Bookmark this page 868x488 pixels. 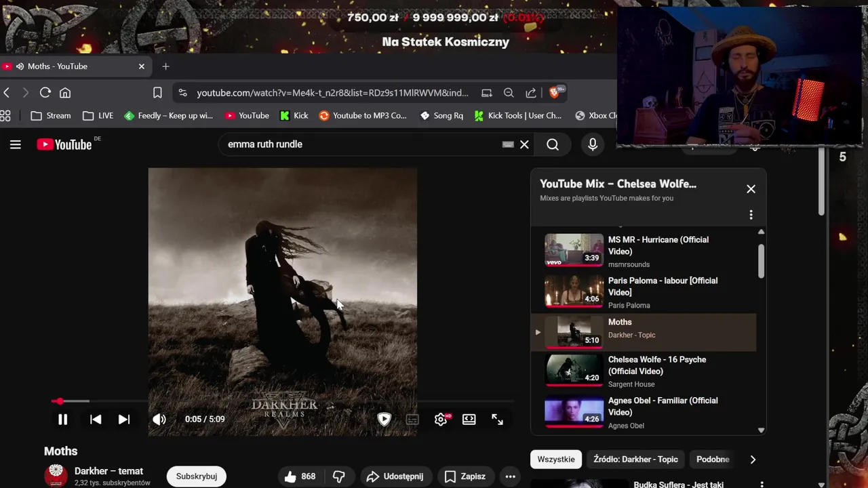[x=157, y=93]
